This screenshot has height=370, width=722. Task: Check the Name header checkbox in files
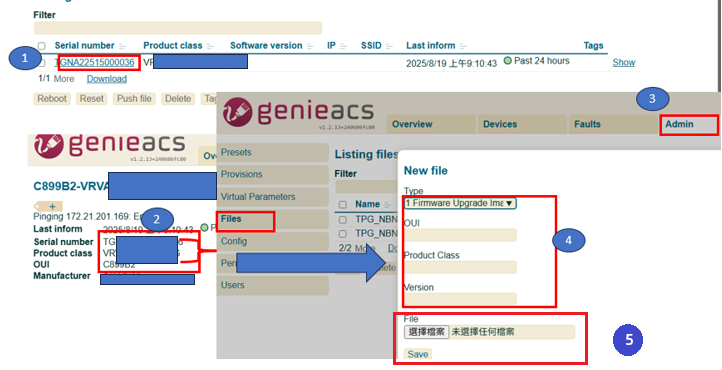(343, 204)
